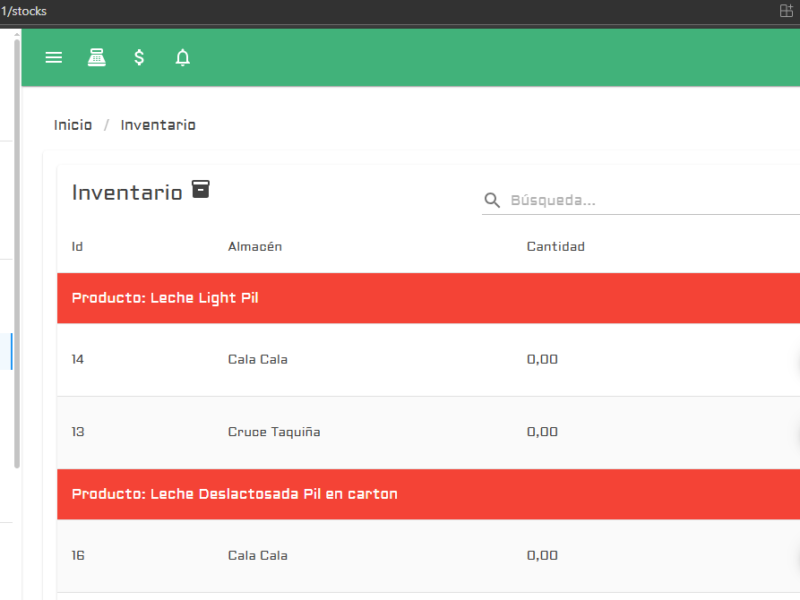Collapse the Producto: Leche Light Pil group

point(165,298)
